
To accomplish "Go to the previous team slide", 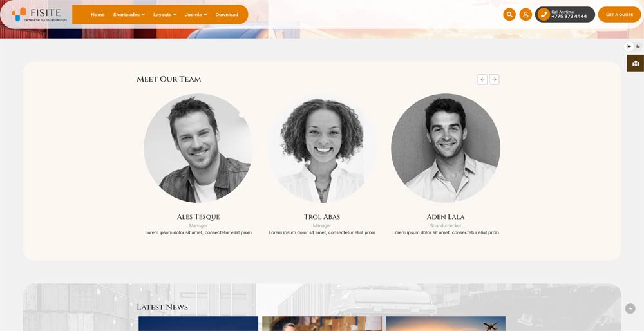I will coord(482,79).
